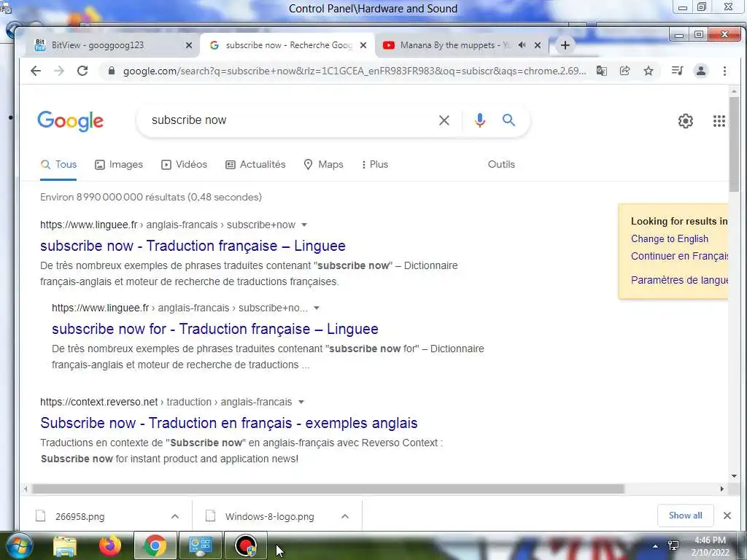Show hidden system tray icons
Screen dimensions: 747x560
(x=656, y=546)
